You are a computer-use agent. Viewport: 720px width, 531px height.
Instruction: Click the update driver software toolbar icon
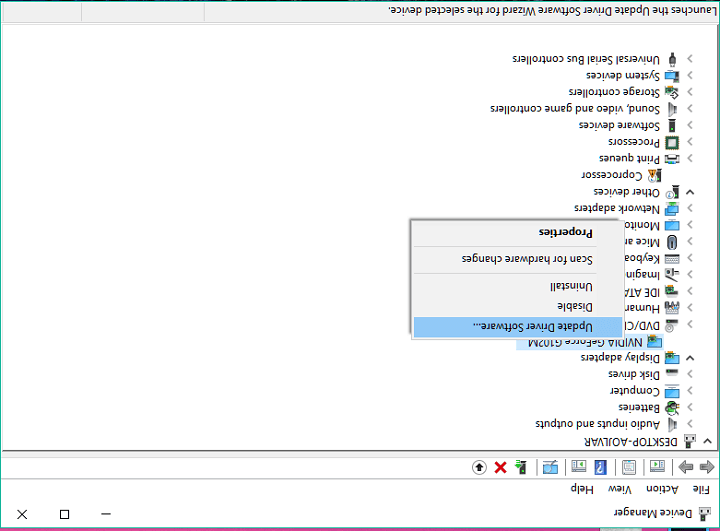pyautogui.click(x=521, y=467)
